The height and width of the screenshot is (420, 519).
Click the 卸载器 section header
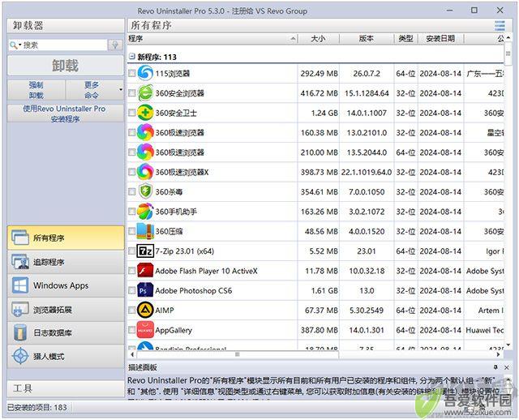click(x=66, y=25)
